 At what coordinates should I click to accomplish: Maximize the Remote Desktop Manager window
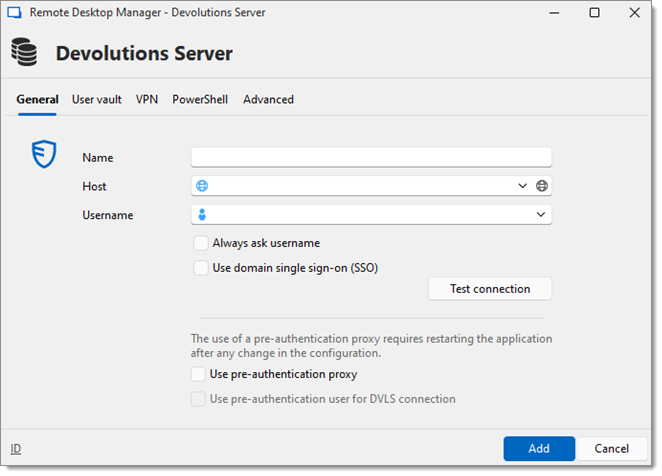pyautogui.click(x=594, y=13)
